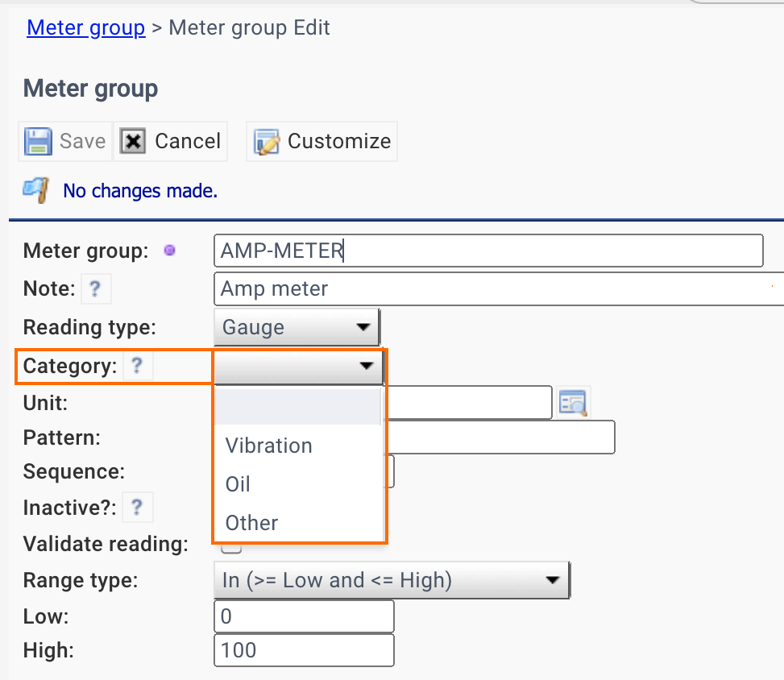Screen dimensions: 784x680
Task: Click the black X icon on Cancel
Action: [x=132, y=140]
